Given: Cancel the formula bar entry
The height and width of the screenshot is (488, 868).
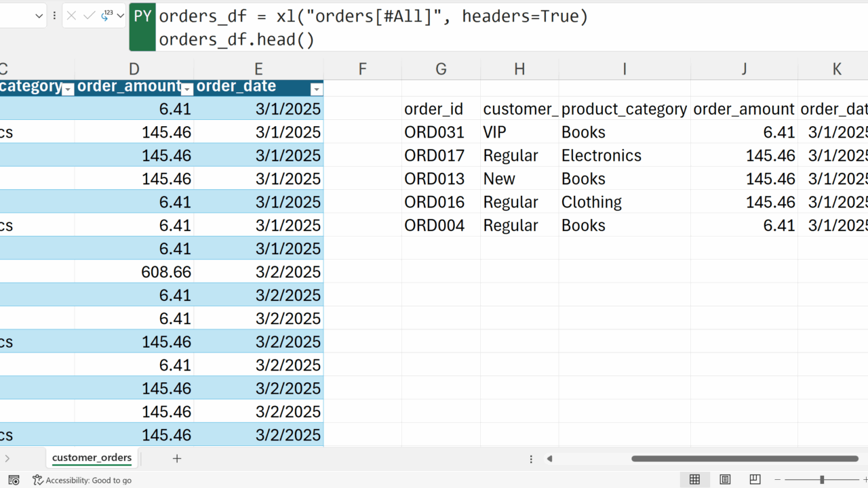Looking at the screenshot, I should (71, 16).
